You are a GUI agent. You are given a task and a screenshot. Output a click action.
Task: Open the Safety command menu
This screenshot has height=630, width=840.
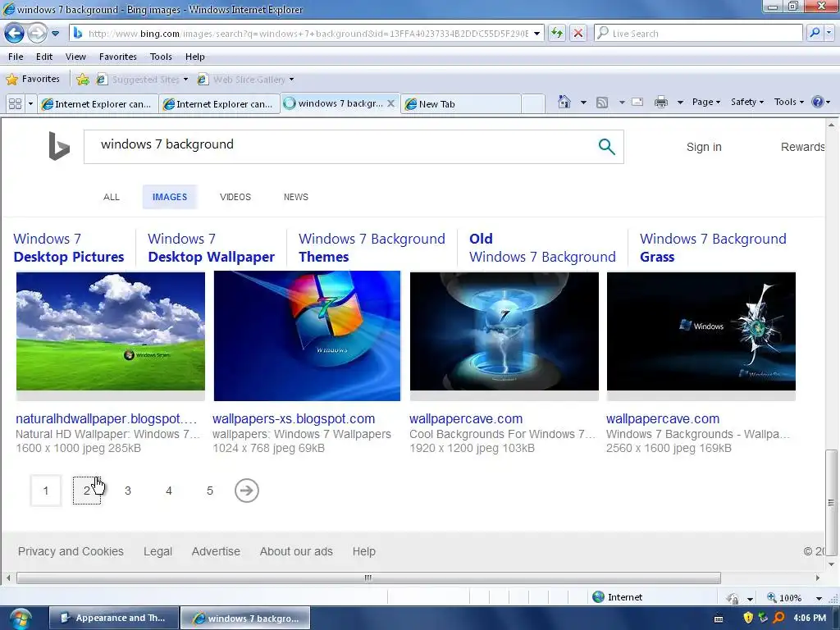(x=747, y=102)
